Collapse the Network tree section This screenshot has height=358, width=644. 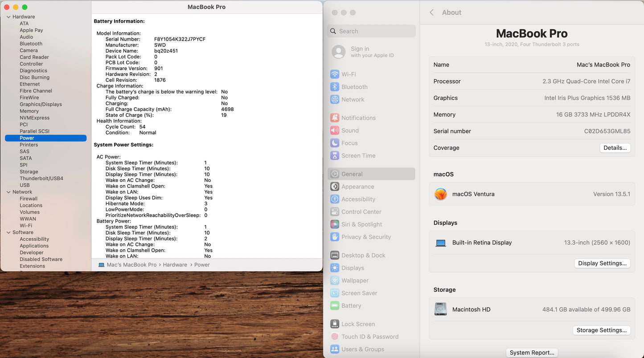tap(8, 192)
